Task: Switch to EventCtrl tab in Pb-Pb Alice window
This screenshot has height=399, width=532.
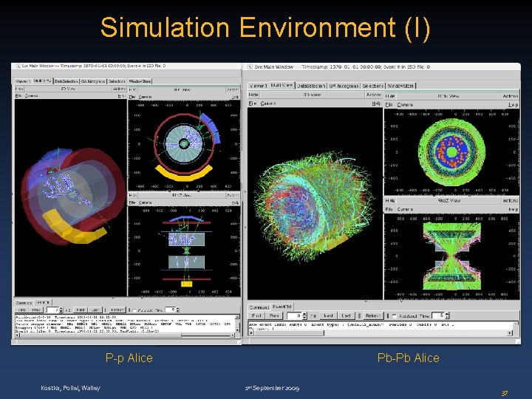Action: pyautogui.click(x=282, y=307)
